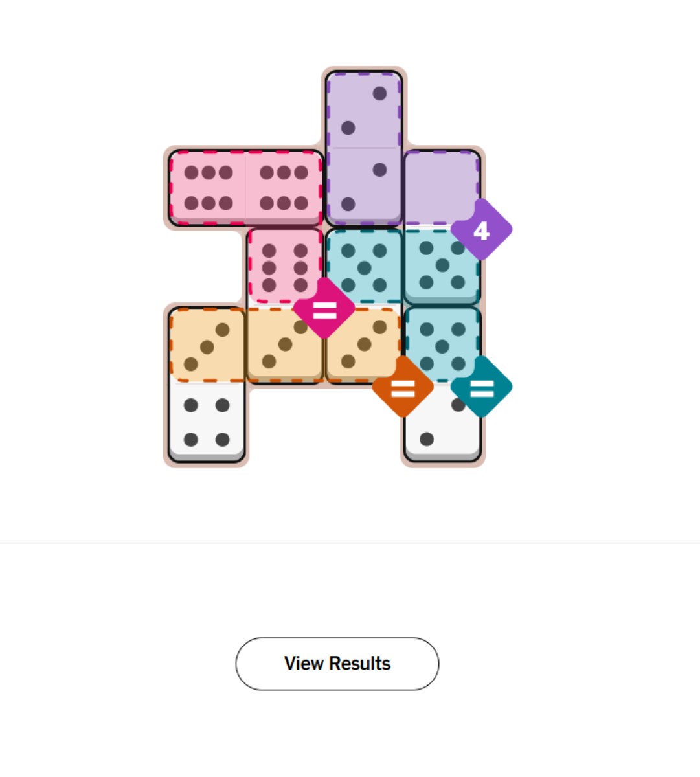Screen dimensions: 700x777
Task: Select right half of pink double-six domino
Action: pos(284,188)
